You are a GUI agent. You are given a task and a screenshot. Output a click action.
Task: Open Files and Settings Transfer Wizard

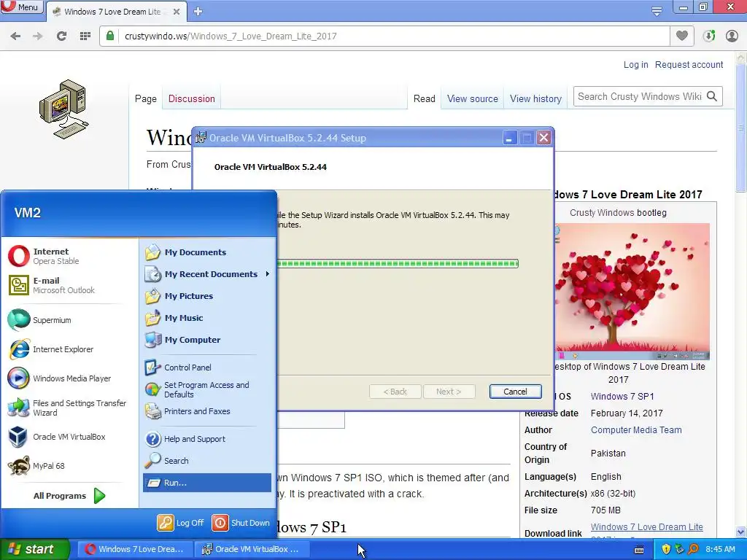coord(70,408)
